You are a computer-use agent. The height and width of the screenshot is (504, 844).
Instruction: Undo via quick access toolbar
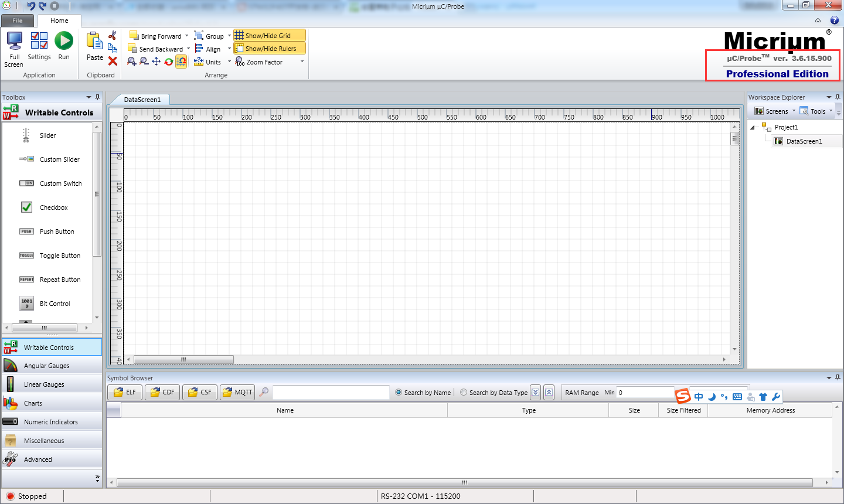[x=31, y=6]
